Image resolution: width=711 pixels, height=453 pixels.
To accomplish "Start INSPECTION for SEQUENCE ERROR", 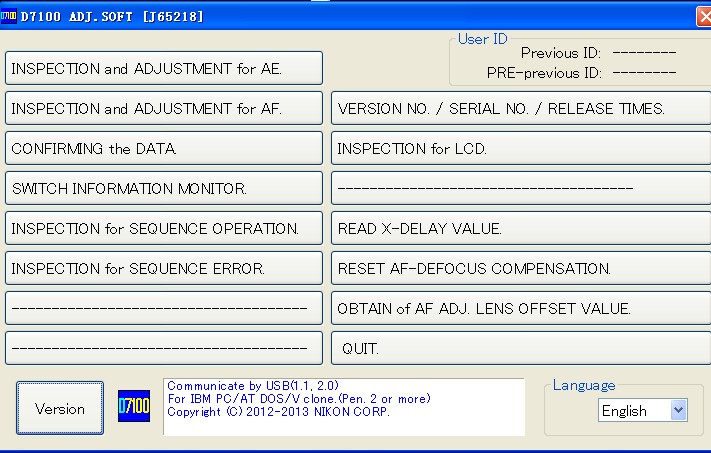I will point(164,268).
